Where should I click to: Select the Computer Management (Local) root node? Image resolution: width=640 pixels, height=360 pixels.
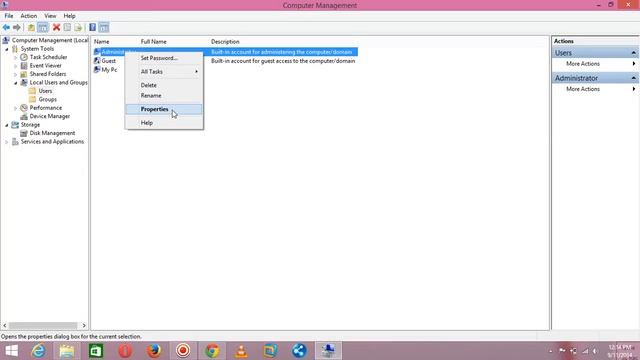pyautogui.click(x=50, y=40)
